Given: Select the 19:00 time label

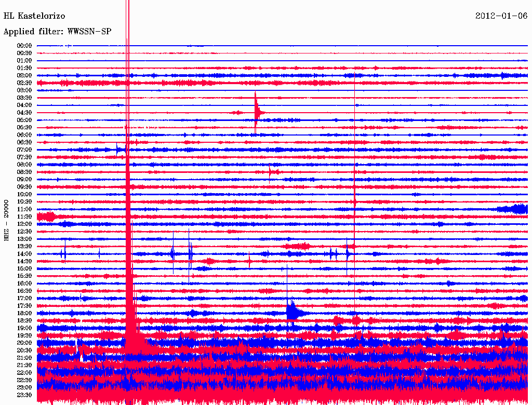Looking at the screenshot, I should pos(24,328).
